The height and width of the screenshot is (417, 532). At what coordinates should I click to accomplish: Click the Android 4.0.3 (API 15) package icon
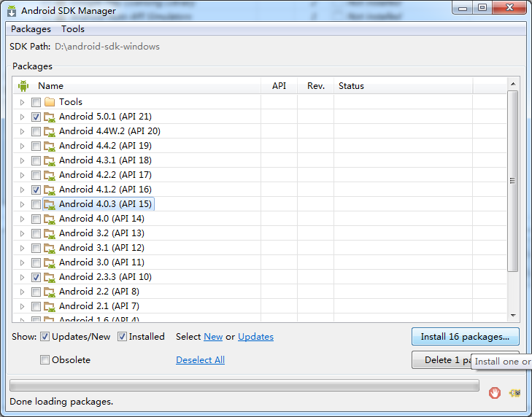coord(50,204)
